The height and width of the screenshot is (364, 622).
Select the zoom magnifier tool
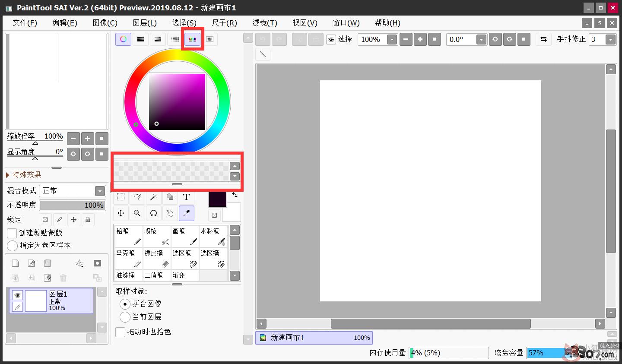(137, 213)
